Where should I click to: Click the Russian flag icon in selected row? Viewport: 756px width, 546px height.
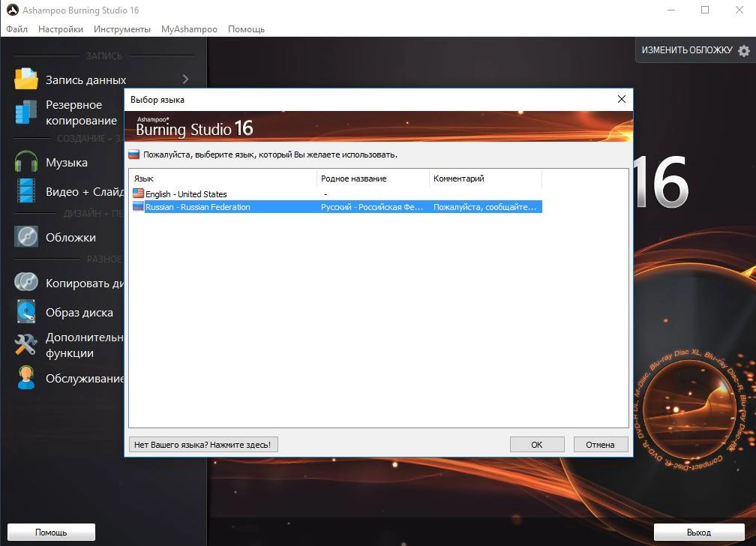click(x=138, y=206)
